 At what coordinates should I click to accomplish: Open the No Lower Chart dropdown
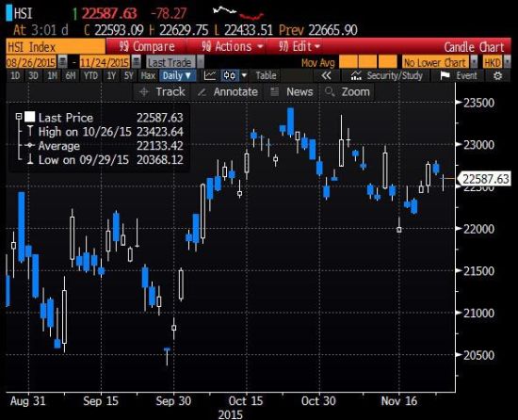pos(474,62)
